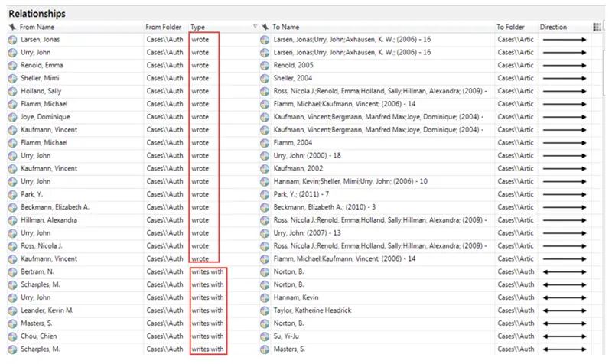Click the icon beside Sheller, 2004 article
The width and height of the screenshot is (612, 364).
click(x=265, y=79)
